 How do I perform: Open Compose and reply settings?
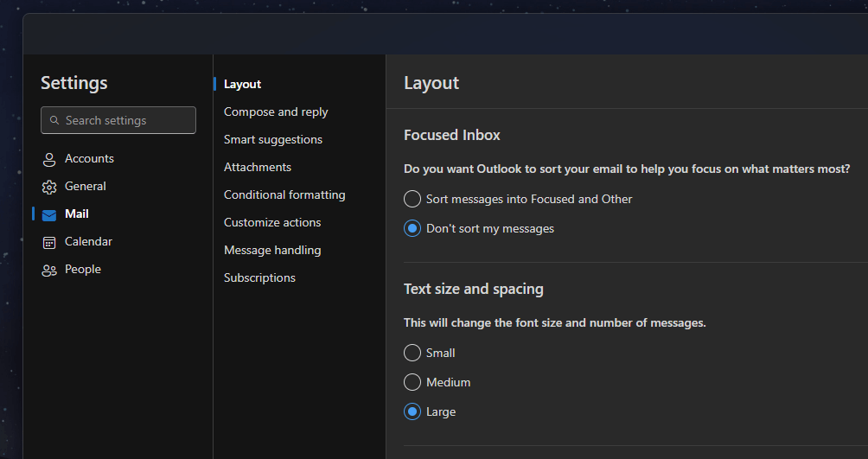click(x=276, y=112)
